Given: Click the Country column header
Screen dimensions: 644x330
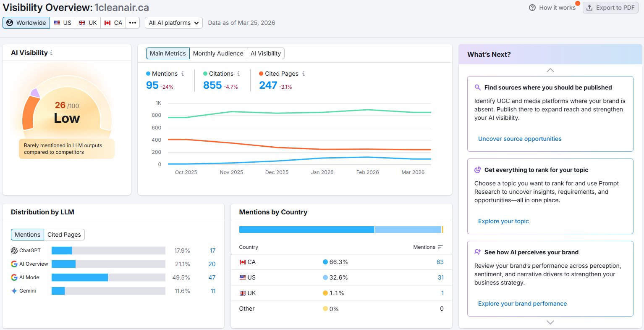Looking at the screenshot, I should pos(249,247).
